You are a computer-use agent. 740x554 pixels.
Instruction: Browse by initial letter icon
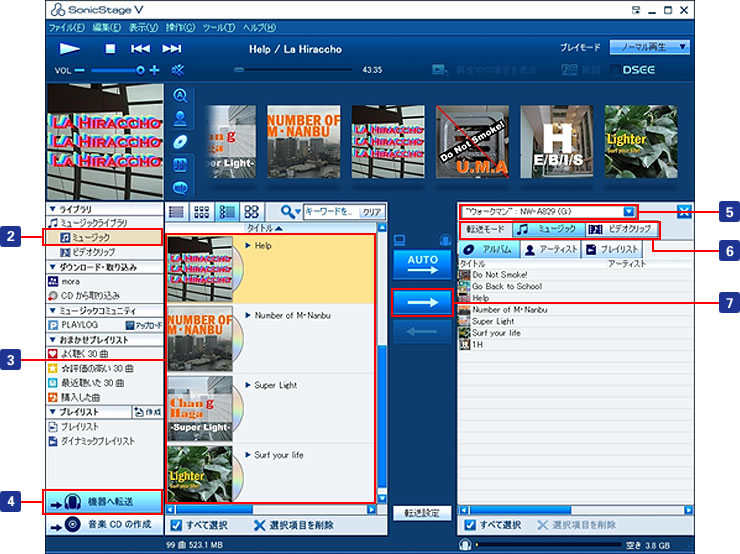click(x=180, y=96)
